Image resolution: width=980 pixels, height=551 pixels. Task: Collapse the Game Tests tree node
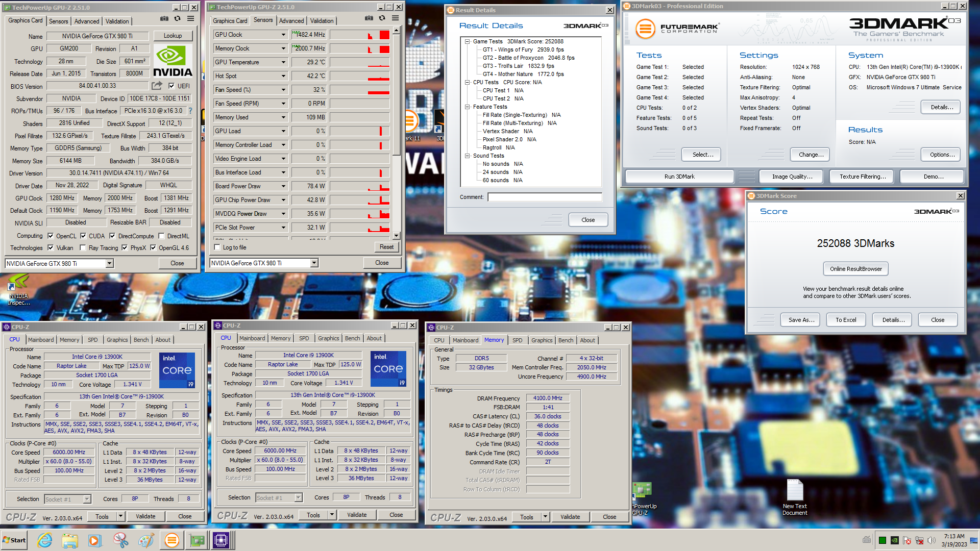[467, 41]
